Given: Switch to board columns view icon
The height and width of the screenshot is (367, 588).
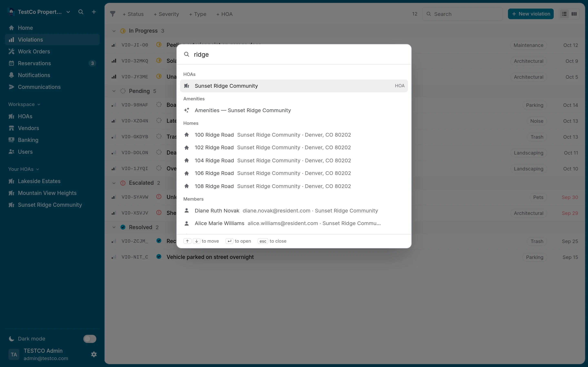Looking at the screenshot, I should 574,14.
